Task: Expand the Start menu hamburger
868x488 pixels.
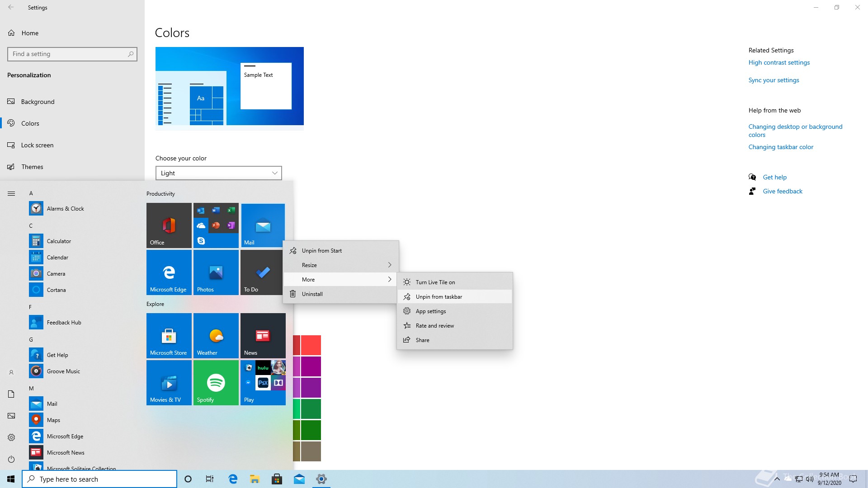Action: coord(11,193)
